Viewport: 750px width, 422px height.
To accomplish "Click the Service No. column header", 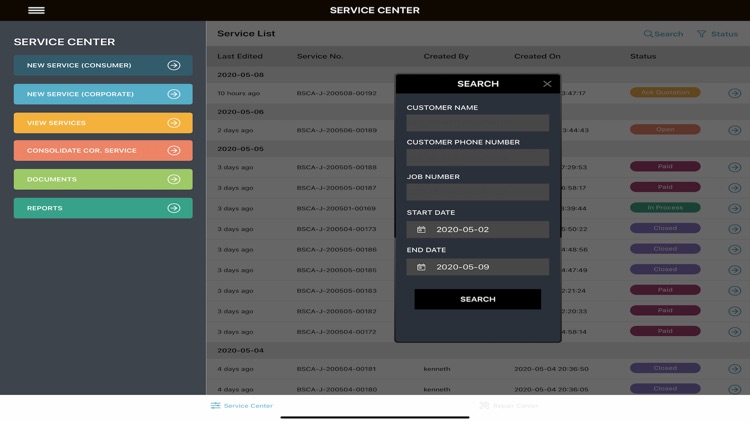I will click(x=320, y=56).
